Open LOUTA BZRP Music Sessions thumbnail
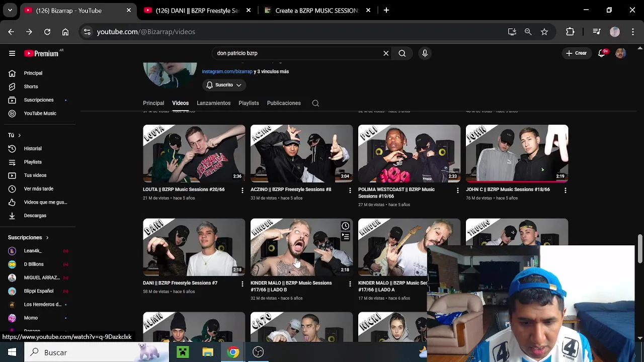The width and height of the screenshot is (644, 362). tap(194, 153)
